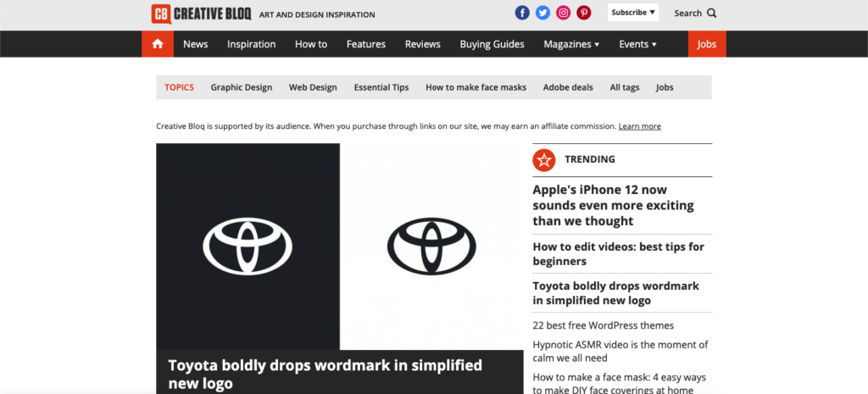The width and height of the screenshot is (868, 394).
Task: Click the TRENDING heading text
Action: (x=590, y=159)
